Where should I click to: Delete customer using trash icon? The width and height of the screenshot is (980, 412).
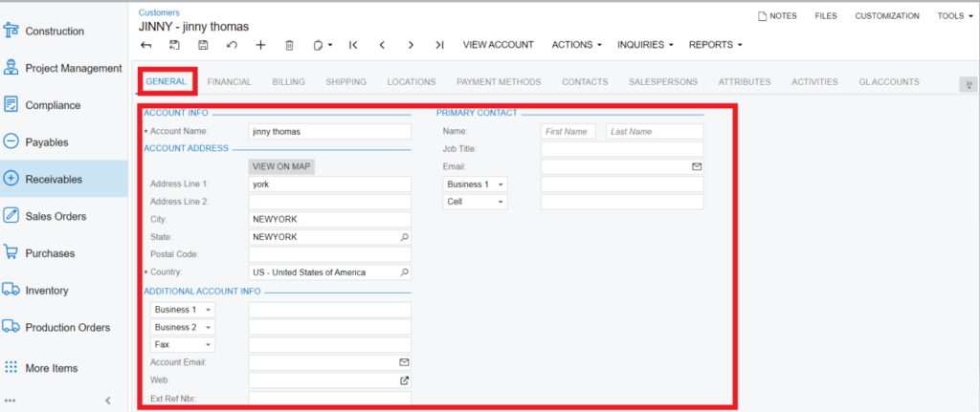click(x=289, y=45)
